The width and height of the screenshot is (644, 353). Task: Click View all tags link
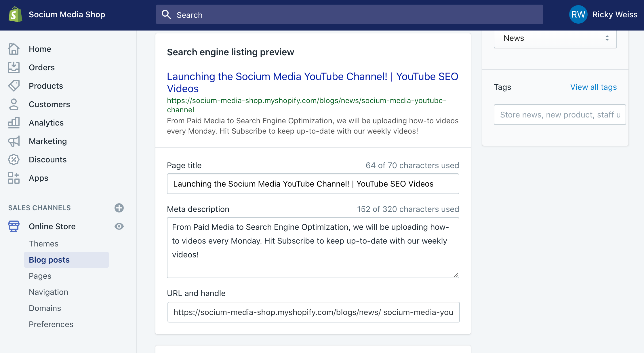coord(593,87)
